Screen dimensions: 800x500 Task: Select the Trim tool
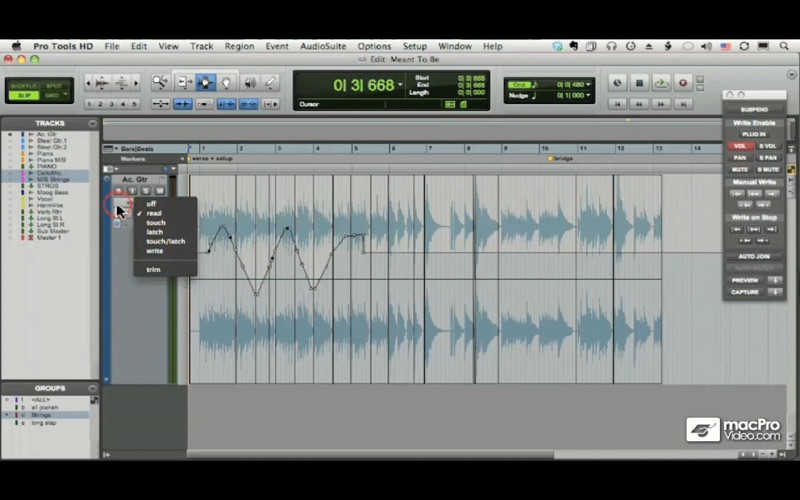pyautogui.click(x=184, y=82)
